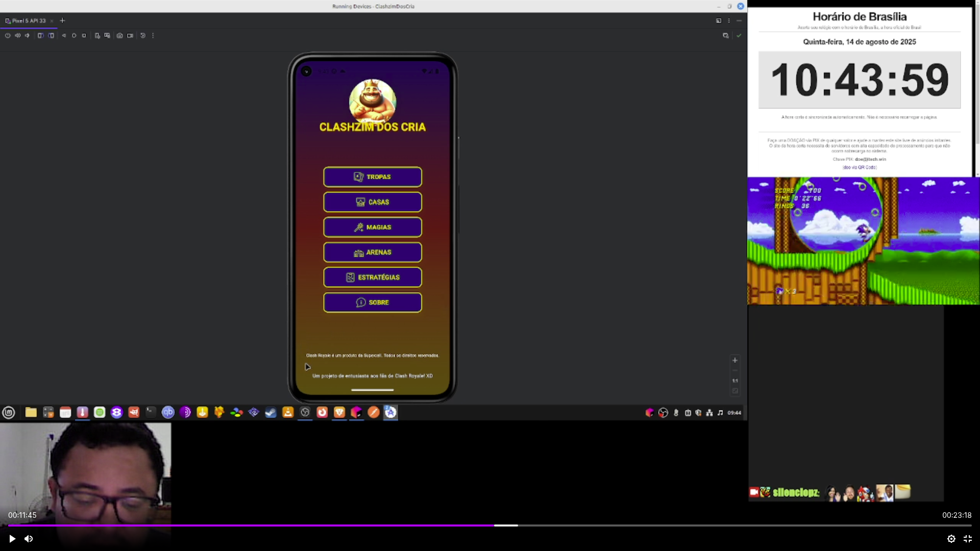
Task: Open Running Devices window options menu
Action: pyautogui.click(x=729, y=21)
